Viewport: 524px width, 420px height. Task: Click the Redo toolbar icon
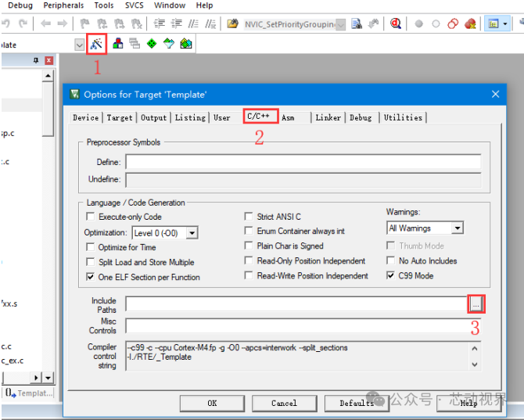point(23,23)
